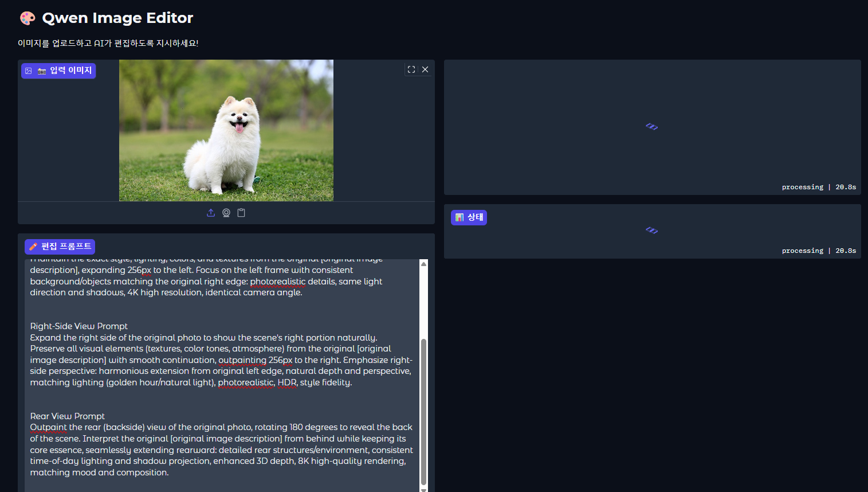Image resolution: width=868 pixels, height=492 pixels.
Task: Click the white dog input image
Action: (x=226, y=130)
